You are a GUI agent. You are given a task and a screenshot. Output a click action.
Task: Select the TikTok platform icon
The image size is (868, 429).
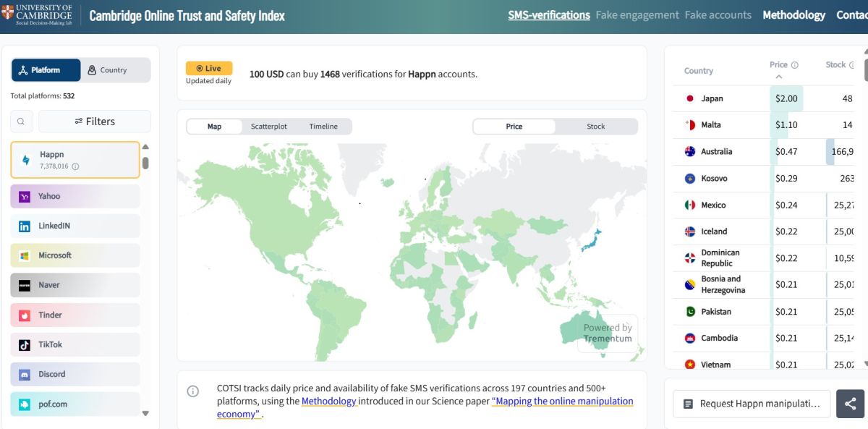25,344
